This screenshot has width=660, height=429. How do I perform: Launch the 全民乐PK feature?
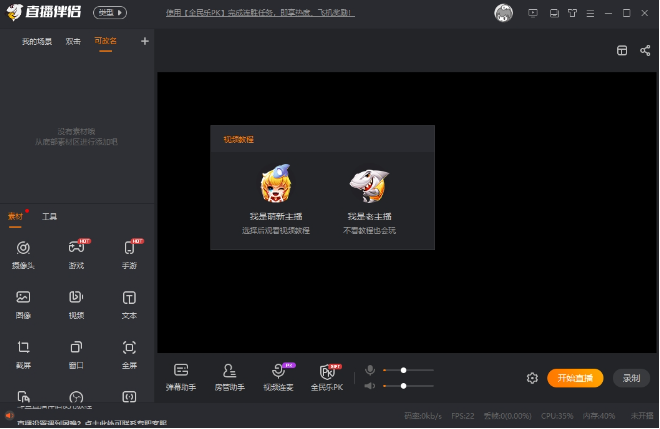coord(326,376)
